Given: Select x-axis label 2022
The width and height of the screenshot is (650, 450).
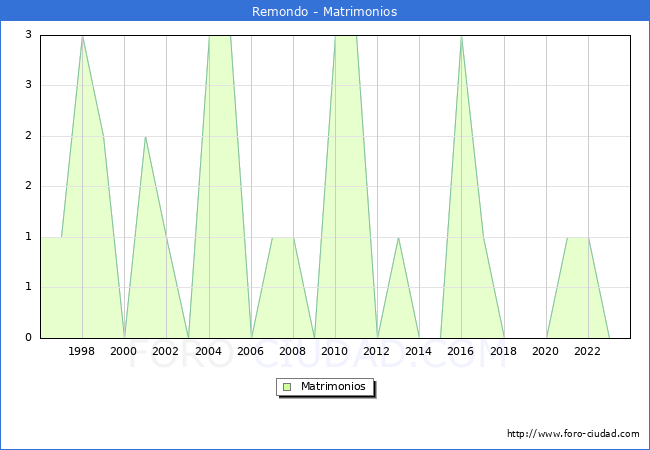Looking at the screenshot, I should (587, 351).
